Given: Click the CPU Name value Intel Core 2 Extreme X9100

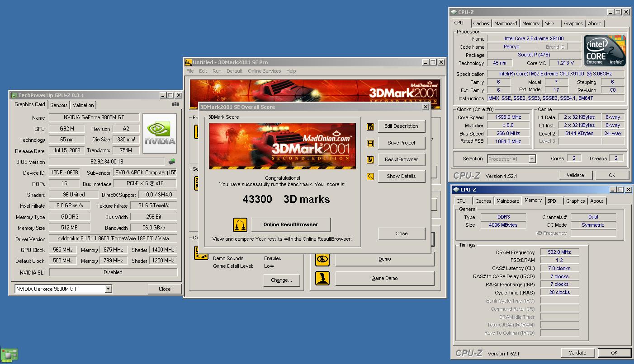Looking at the screenshot, I should click(534, 39).
